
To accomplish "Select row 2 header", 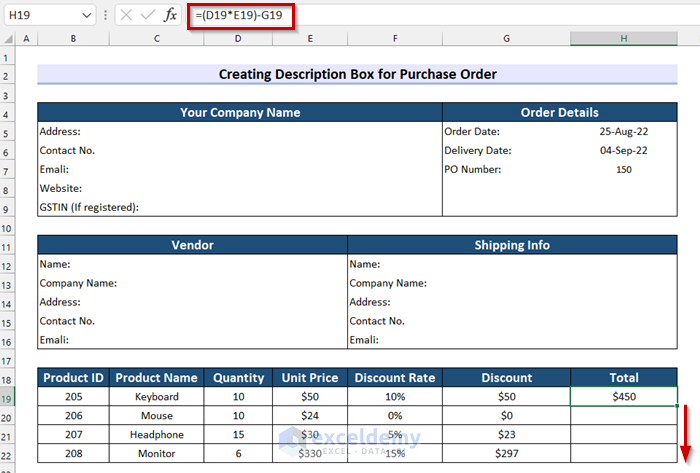I will pyautogui.click(x=6, y=76).
